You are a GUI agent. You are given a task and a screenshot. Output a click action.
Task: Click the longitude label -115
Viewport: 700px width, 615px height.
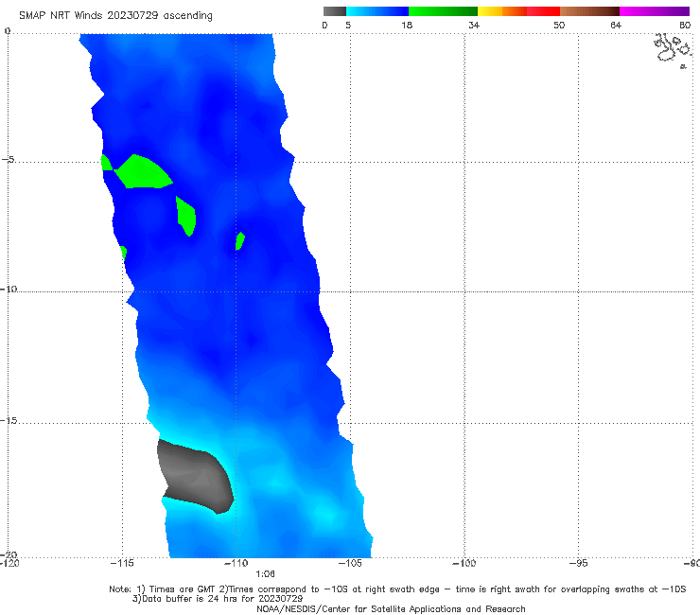pyautogui.click(x=122, y=563)
